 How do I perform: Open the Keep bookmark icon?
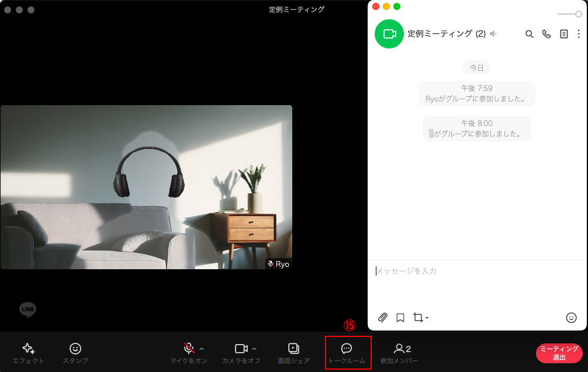pyautogui.click(x=400, y=318)
